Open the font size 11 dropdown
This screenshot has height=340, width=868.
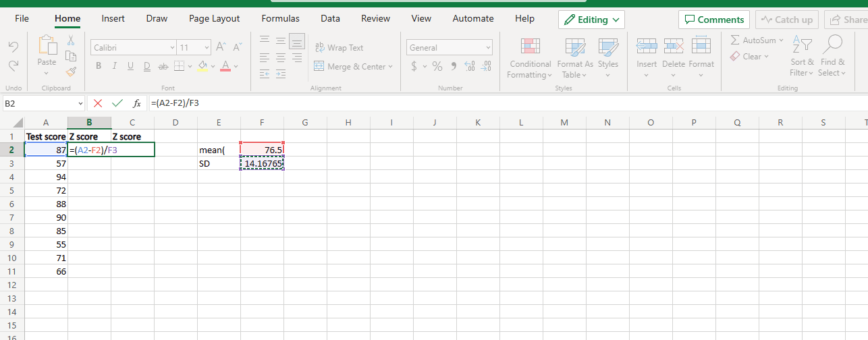(x=205, y=47)
